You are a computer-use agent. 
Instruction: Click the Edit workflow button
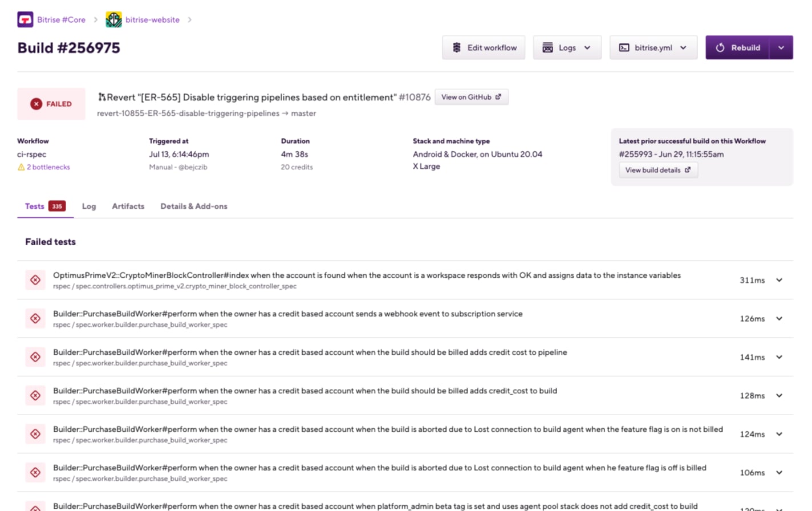(484, 48)
